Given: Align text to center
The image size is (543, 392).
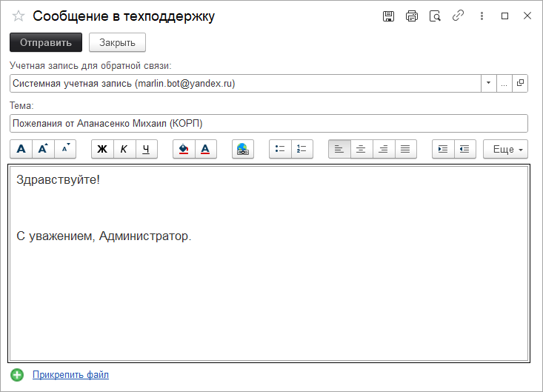Looking at the screenshot, I should point(361,149).
